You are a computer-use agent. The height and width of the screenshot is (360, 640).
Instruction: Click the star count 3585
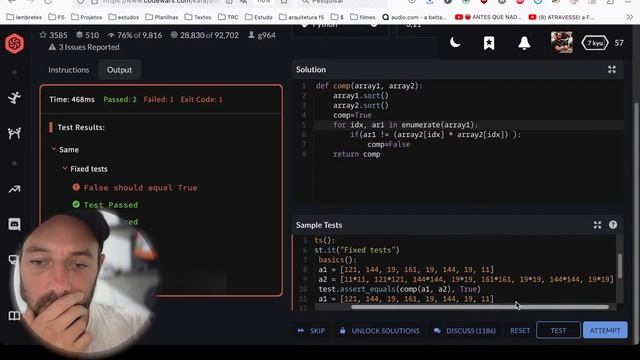click(53, 35)
